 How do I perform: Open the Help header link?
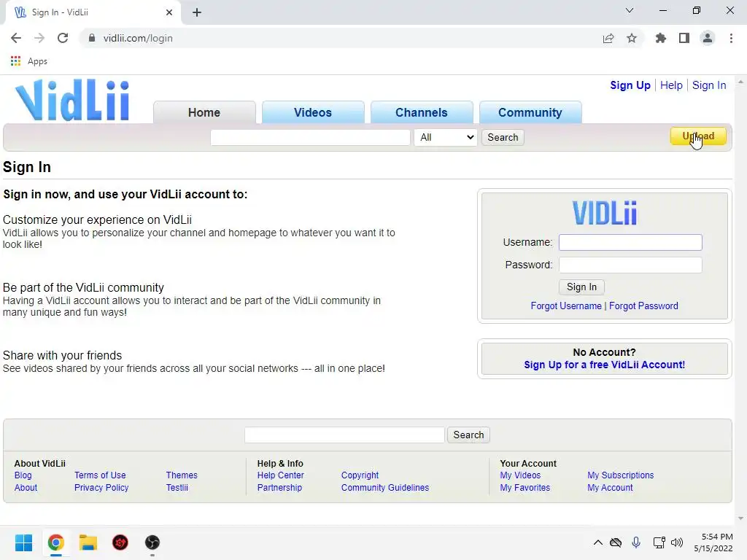coord(671,85)
